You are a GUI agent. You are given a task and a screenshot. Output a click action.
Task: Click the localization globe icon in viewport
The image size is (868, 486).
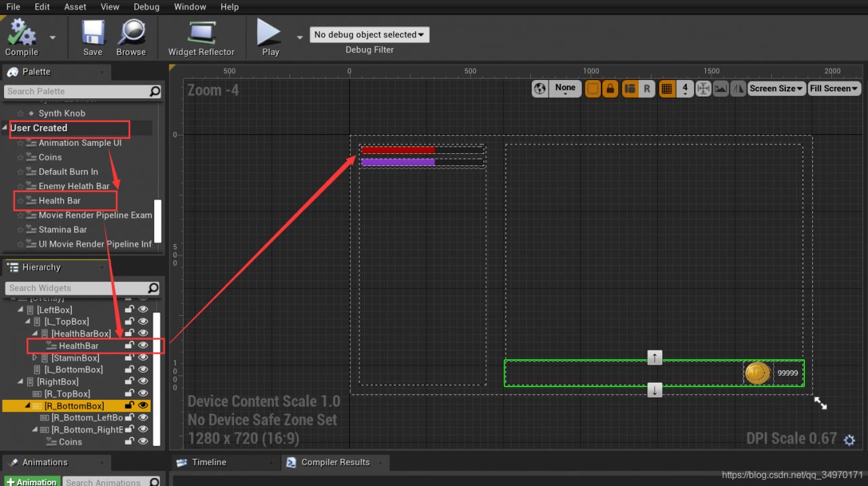pyautogui.click(x=540, y=89)
